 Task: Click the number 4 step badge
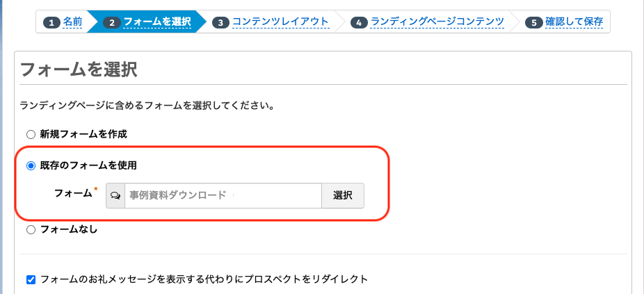tap(359, 22)
